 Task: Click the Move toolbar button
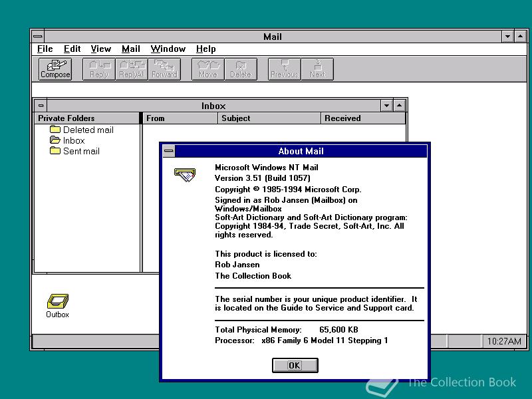pyautogui.click(x=208, y=69)
